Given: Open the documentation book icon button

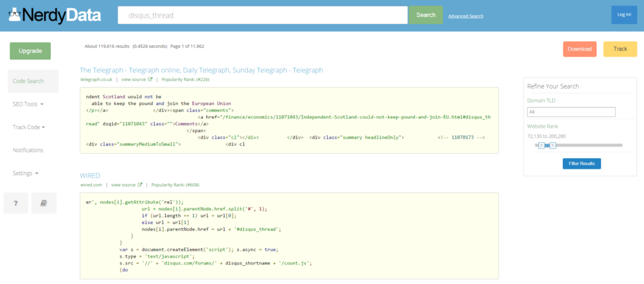Looking at the screenshot, I should (x=44, y=203).
